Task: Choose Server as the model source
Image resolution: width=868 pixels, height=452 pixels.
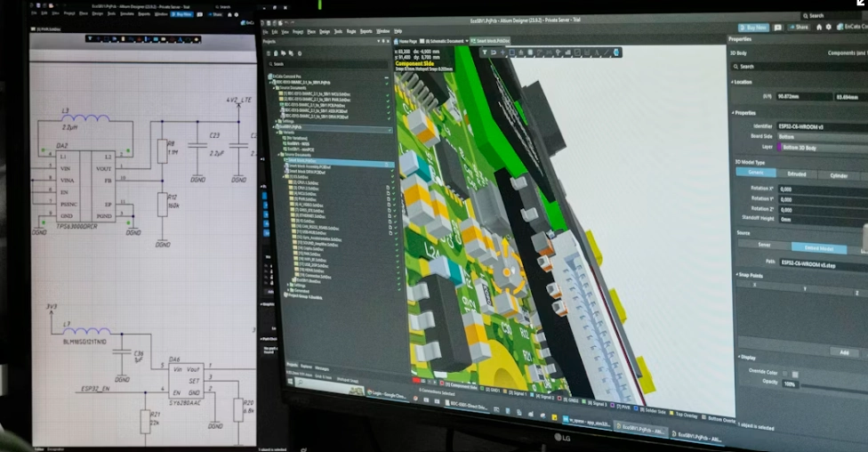Action: click(764, 245)
